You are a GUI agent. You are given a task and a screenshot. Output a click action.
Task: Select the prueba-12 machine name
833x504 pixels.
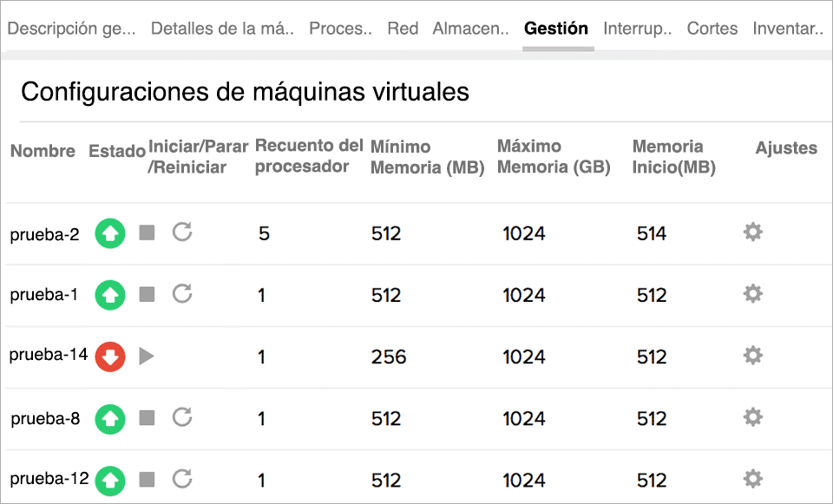[x=49, y=478]
